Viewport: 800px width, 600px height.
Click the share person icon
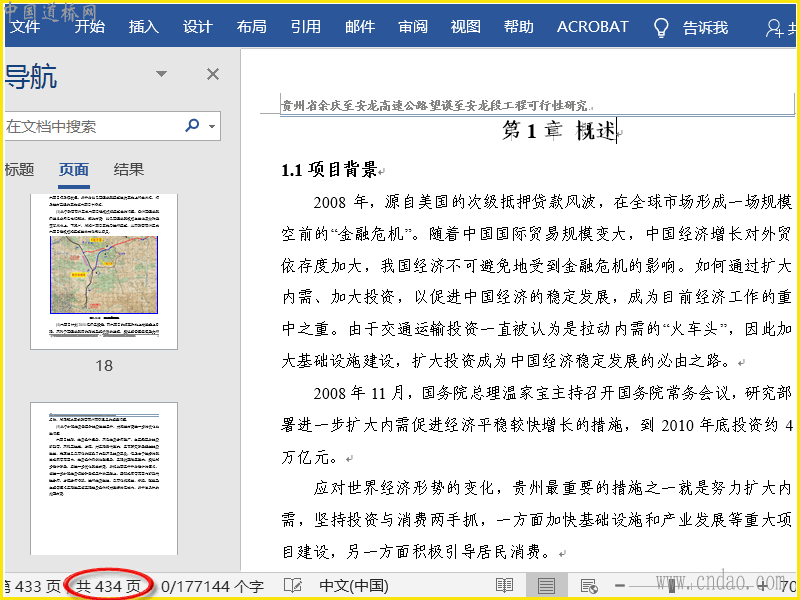pos(774,28)
